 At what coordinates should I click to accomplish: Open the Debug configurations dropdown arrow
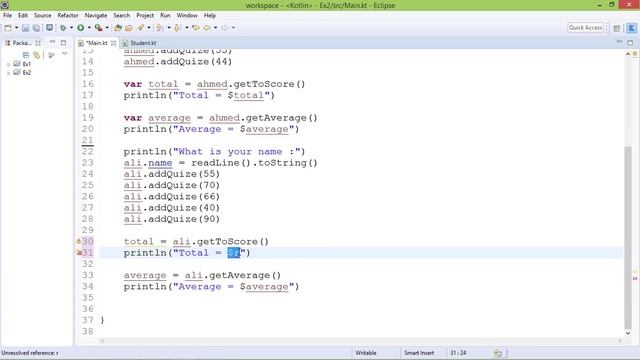coord(71,28)
